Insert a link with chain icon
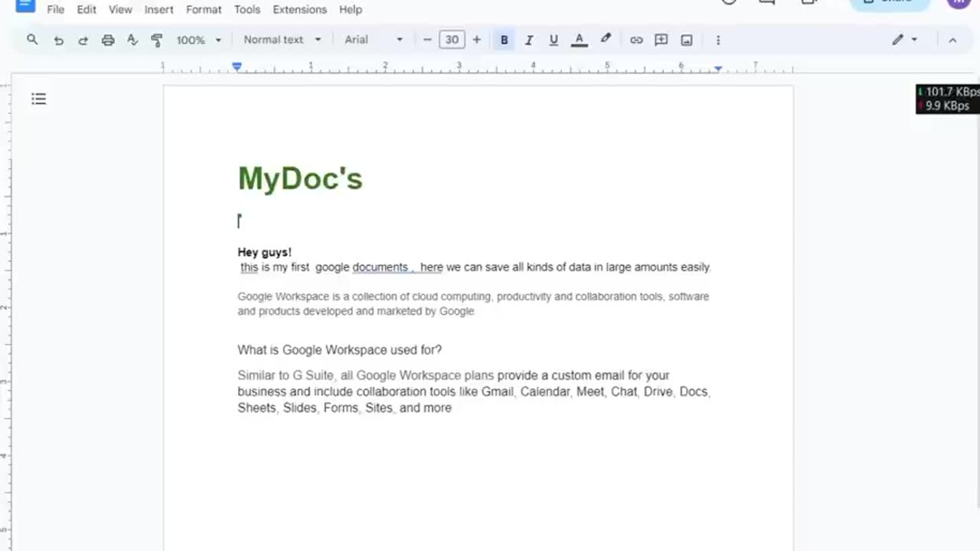The height and width of the screenshot is (551, 980). point(636,40)
